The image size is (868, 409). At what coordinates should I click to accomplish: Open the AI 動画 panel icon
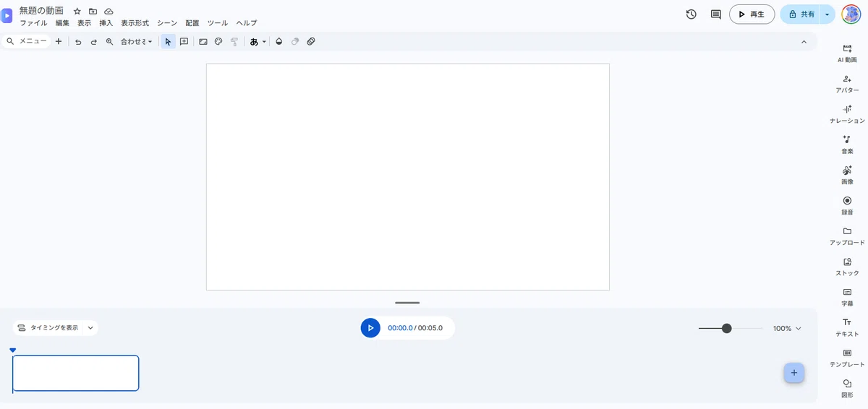[847, 48]
